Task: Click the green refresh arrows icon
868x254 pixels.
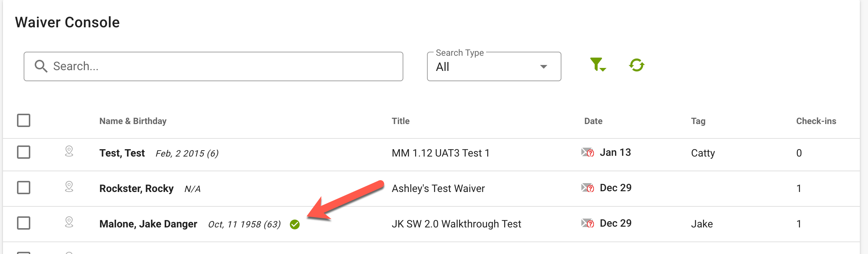Action: [x=637, y=65]
